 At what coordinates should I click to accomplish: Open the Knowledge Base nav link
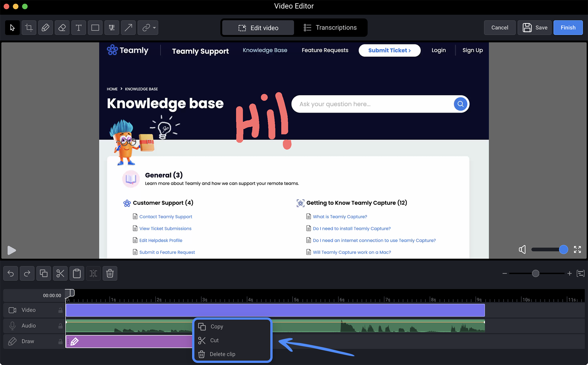click(265, 50)
